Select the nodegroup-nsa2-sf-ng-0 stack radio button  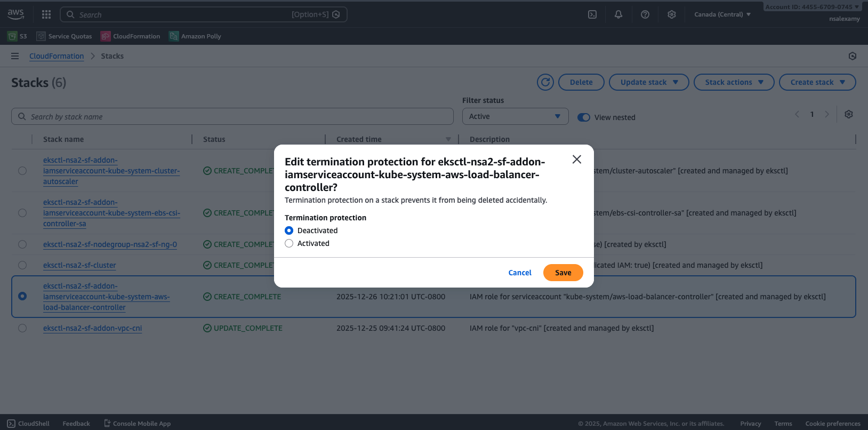(22, 244)
